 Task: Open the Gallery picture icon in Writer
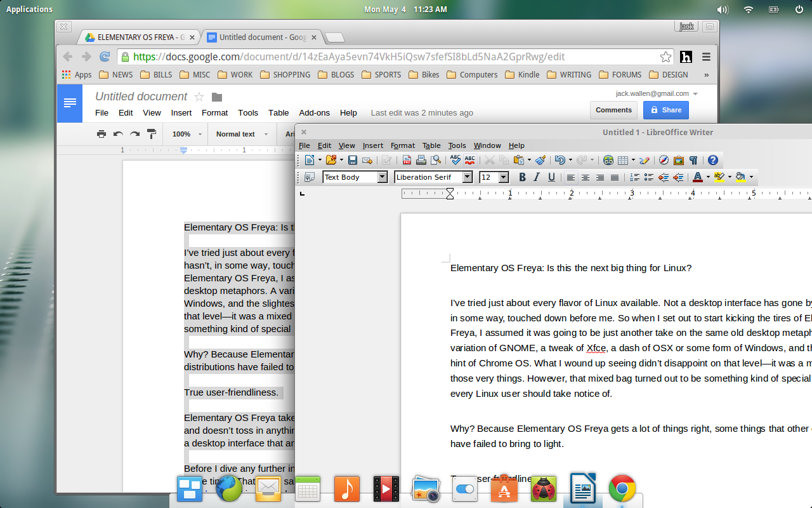coord(678,160)
